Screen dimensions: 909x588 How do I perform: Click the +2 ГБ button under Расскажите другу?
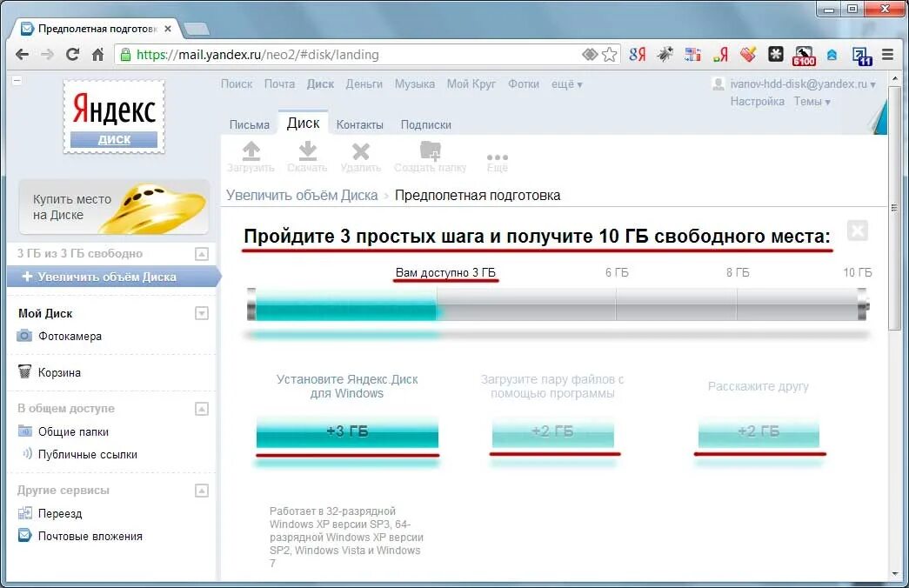(759, 431)
